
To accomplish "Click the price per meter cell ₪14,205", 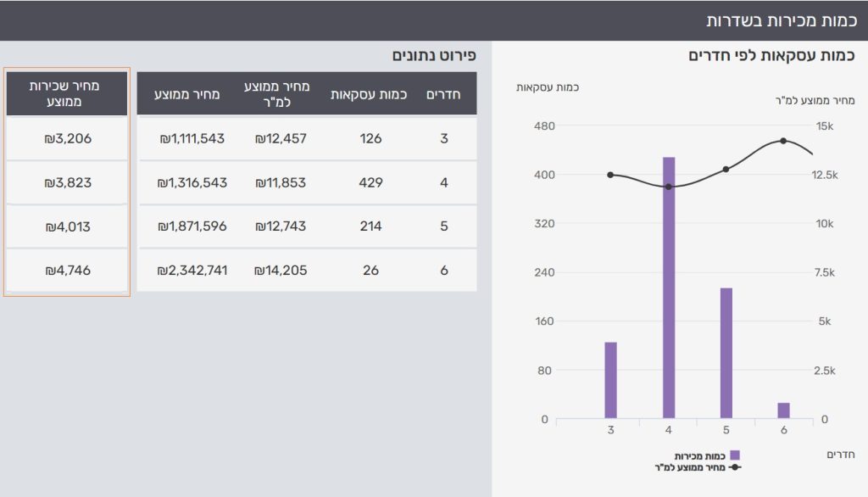I will click(281, 271).
